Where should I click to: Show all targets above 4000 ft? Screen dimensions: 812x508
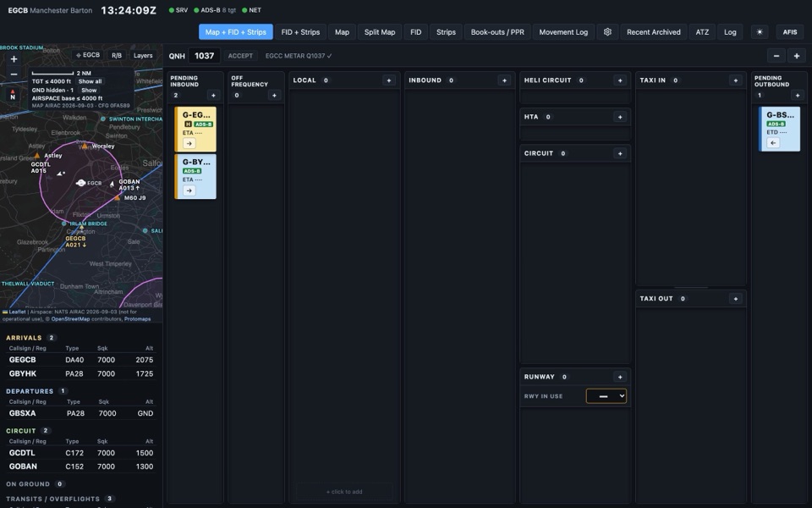(91, 81)
